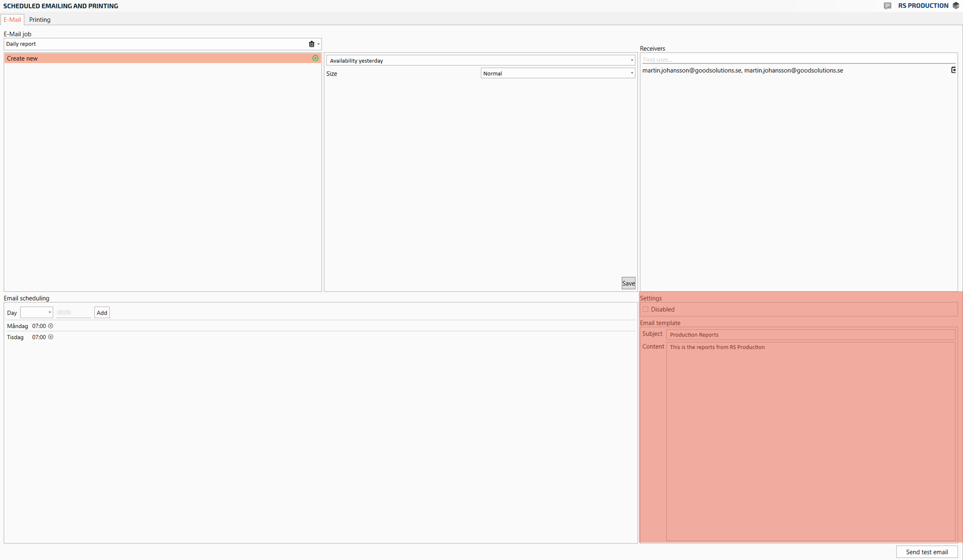Viewport: 963px width, 560px height.
Task: Click the green plus icon on Create new
Action: (315, 58)
